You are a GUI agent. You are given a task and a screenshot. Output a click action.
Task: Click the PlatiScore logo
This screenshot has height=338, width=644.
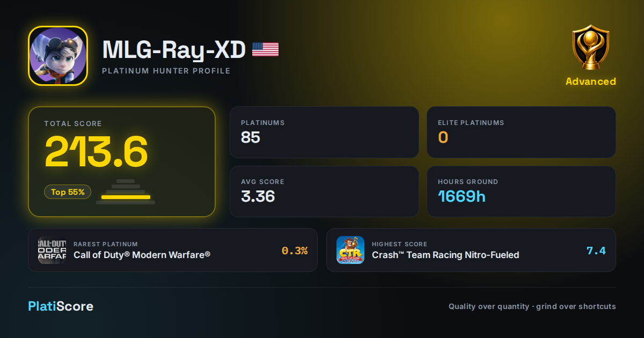pyautogui.click(x=61, y=306)
